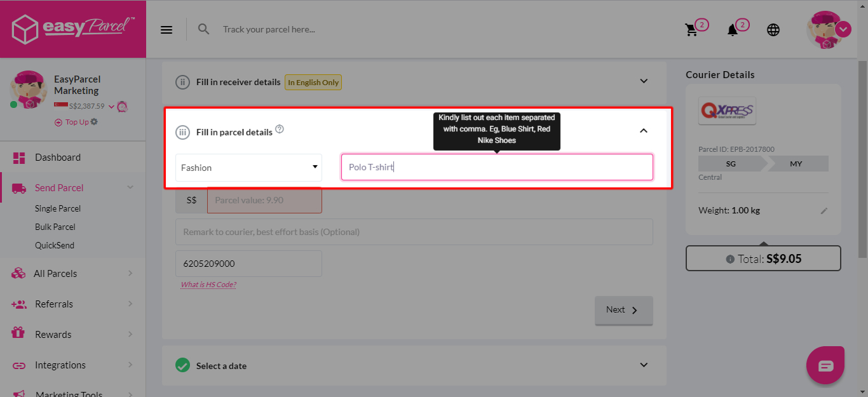This screenshot has height=397, width=868.
Task: Expand the Select a date section
Action: pos(644,365)
